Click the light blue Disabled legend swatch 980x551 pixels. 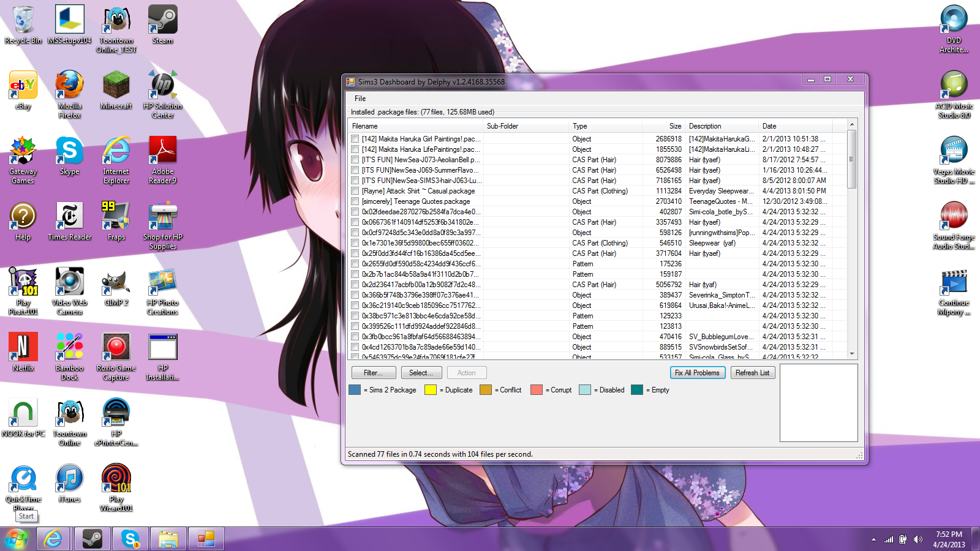point(585,390)
